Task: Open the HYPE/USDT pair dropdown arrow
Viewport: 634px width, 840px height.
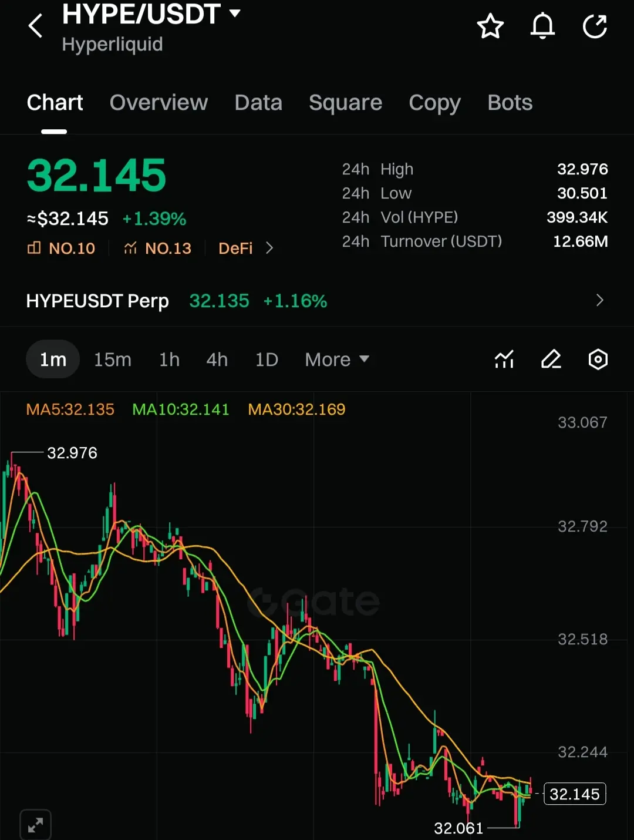Action: point(235,13)
